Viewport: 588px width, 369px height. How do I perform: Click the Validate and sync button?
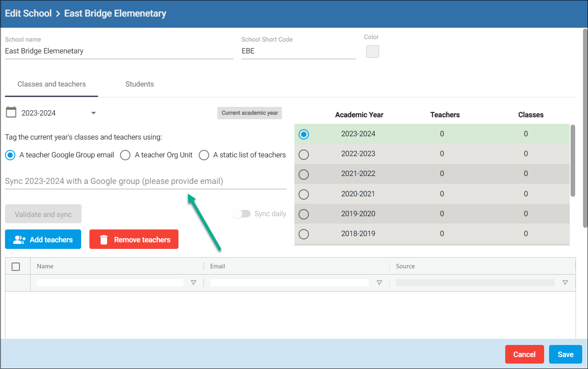pyautogui.click(x=43, y=214)
